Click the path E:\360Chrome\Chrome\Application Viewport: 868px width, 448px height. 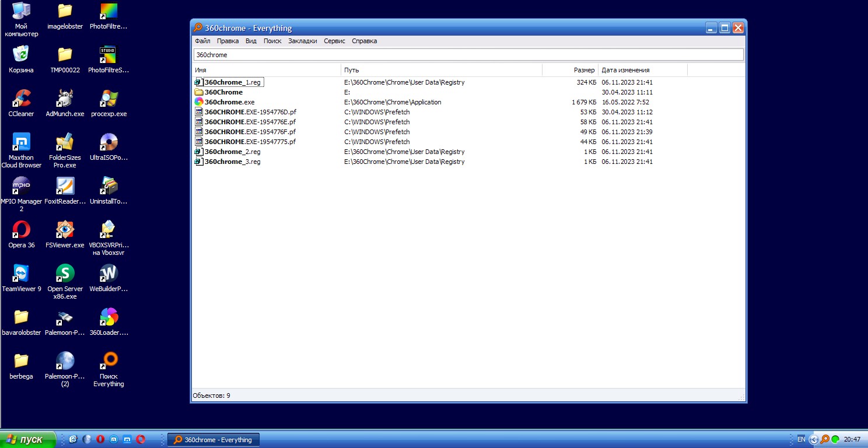tap(393, 102)
